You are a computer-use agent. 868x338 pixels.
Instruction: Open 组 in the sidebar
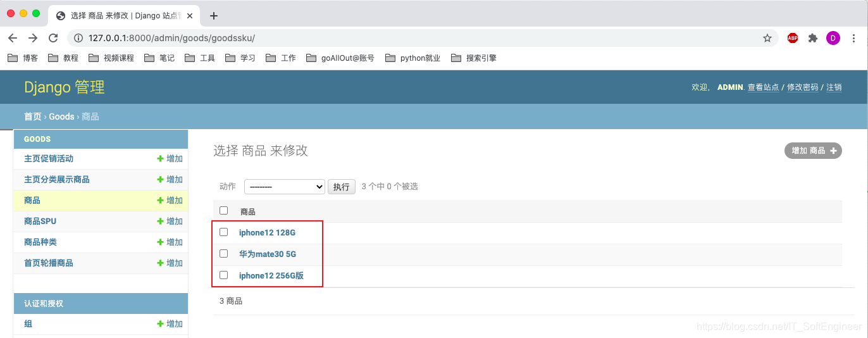(x=28, y=324)
